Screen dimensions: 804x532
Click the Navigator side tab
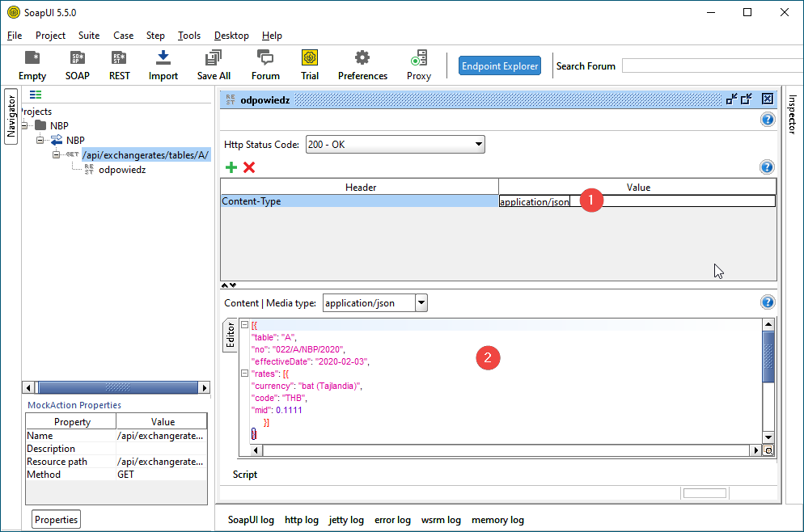pyautogui.click(x=11, y=116)
